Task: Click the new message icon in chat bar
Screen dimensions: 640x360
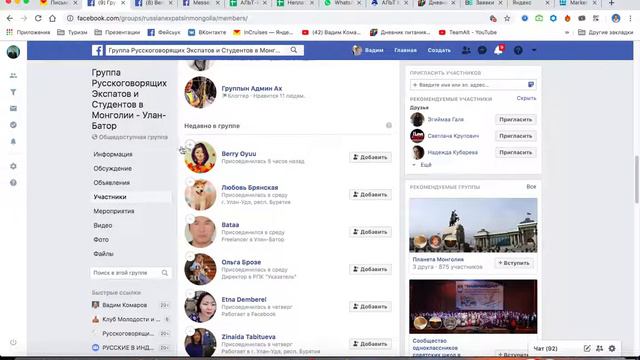Action: pos(587,348)
